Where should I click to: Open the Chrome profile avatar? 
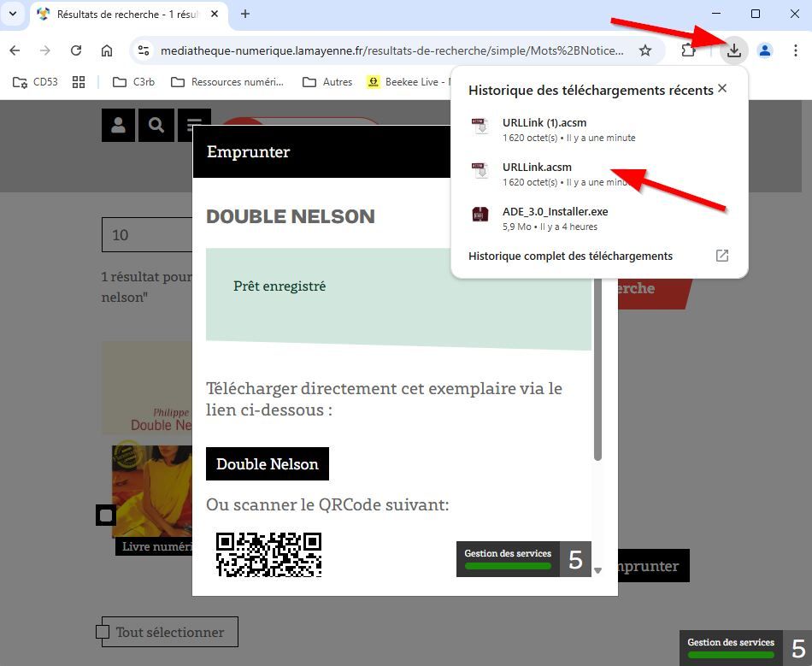pos(765,50)
